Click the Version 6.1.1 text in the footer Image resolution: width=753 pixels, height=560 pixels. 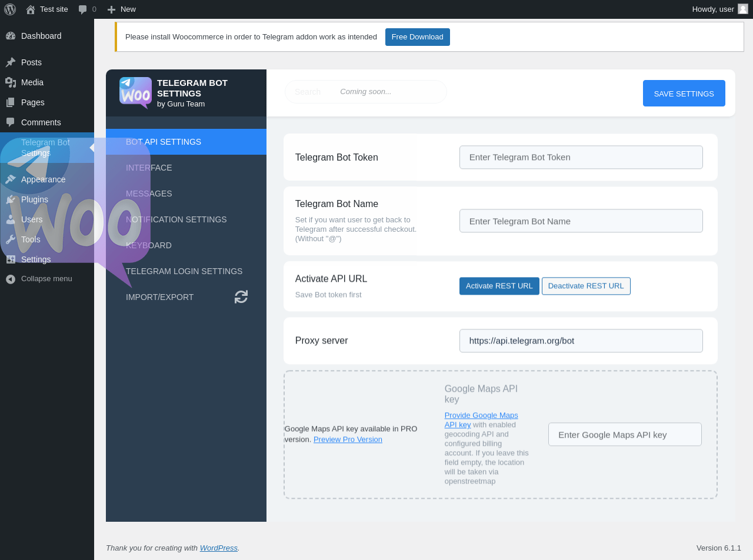click(719, 548)
